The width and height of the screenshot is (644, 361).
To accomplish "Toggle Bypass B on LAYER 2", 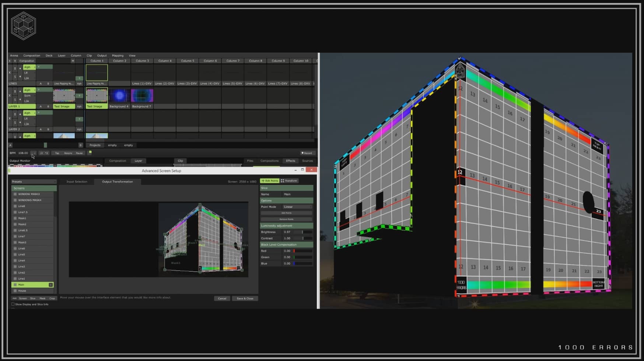I will pyautogui.click(x=15, y=114).
